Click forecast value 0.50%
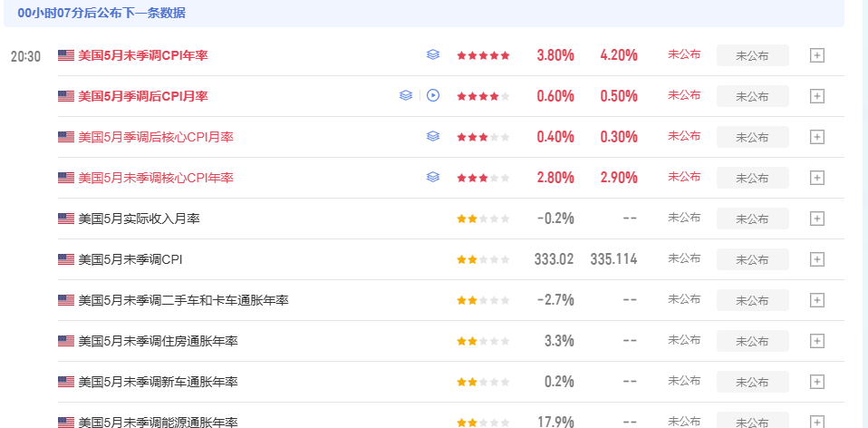The width and height of the screenshot is (868, 428). point(619,96)
